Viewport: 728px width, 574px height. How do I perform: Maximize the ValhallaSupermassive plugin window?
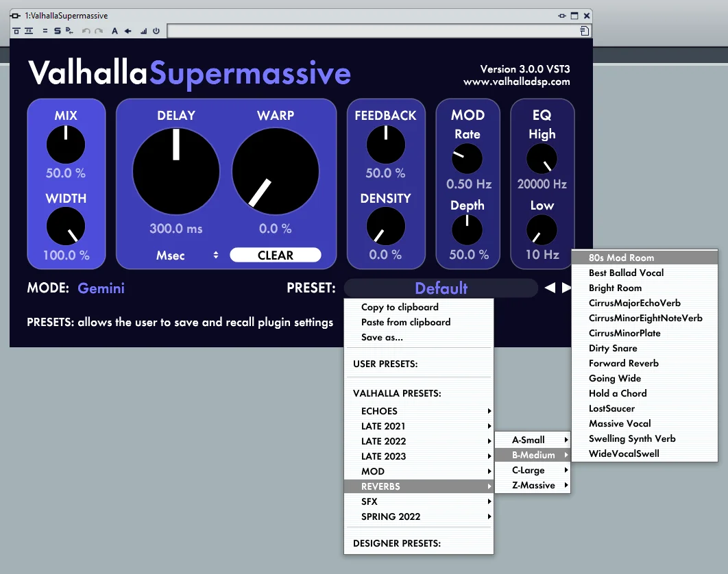574,16
